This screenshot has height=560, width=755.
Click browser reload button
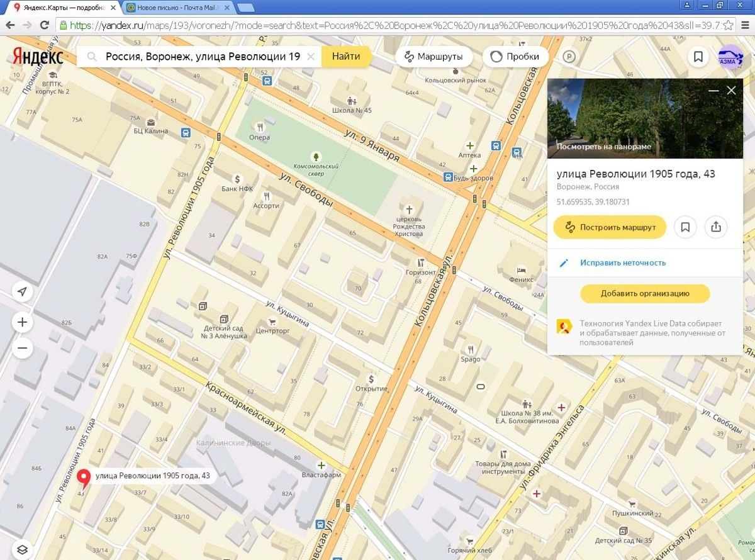point(44,25)
